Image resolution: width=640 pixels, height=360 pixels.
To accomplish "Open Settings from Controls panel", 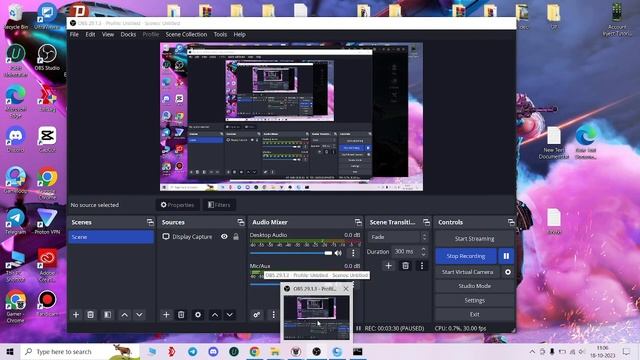I will (474, 300).
